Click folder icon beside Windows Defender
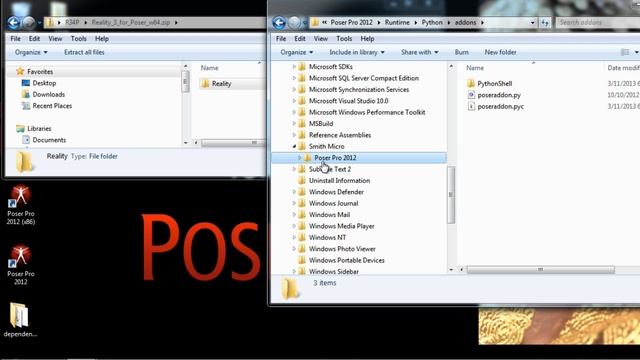Screen dimensions: 640x360 pyautogui.click(x=302, y=192)
